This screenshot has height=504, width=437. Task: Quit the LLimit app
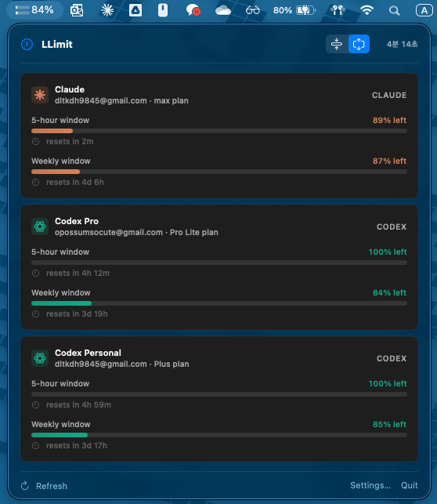pyautogui.click(x=410, y=485)
